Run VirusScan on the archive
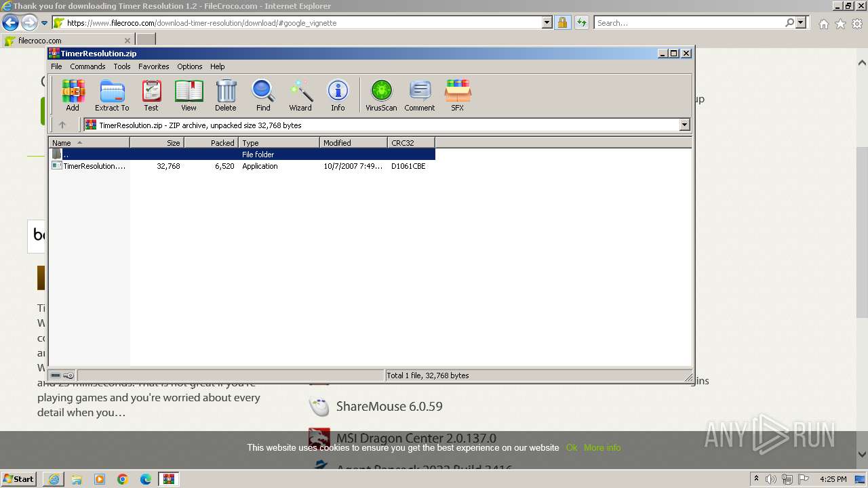868x488 pixels. (381, 96)
